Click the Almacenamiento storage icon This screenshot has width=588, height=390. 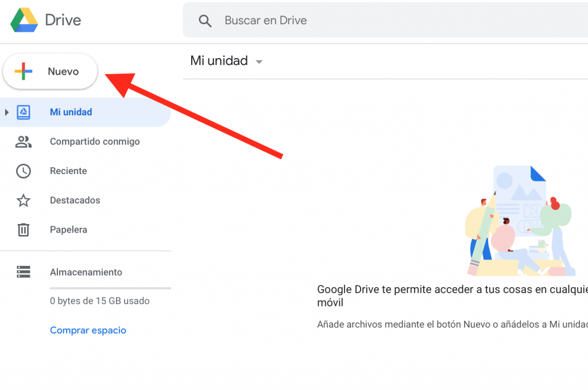pos(23,272)
